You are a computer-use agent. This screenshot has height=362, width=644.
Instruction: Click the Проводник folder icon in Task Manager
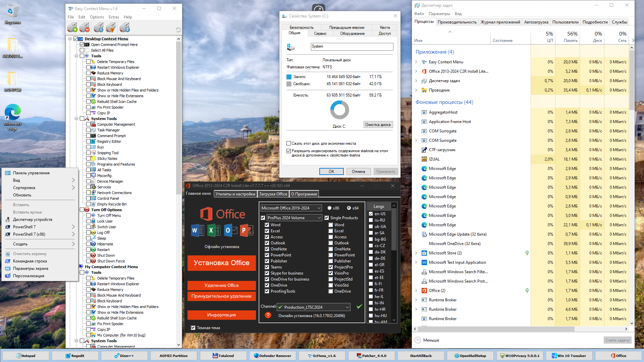pyautogui.click(x=424, y=90)
